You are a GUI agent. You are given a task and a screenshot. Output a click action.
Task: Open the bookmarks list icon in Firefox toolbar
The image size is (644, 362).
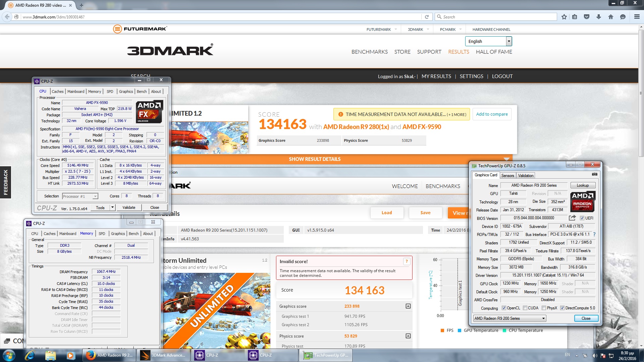click(575, 17)
